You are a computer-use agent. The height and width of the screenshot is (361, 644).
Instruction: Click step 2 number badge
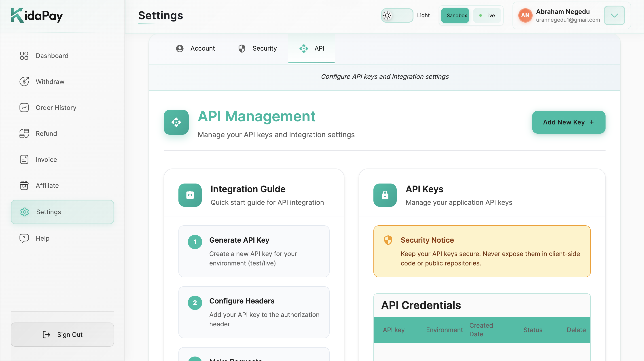[x=195, y=303]
